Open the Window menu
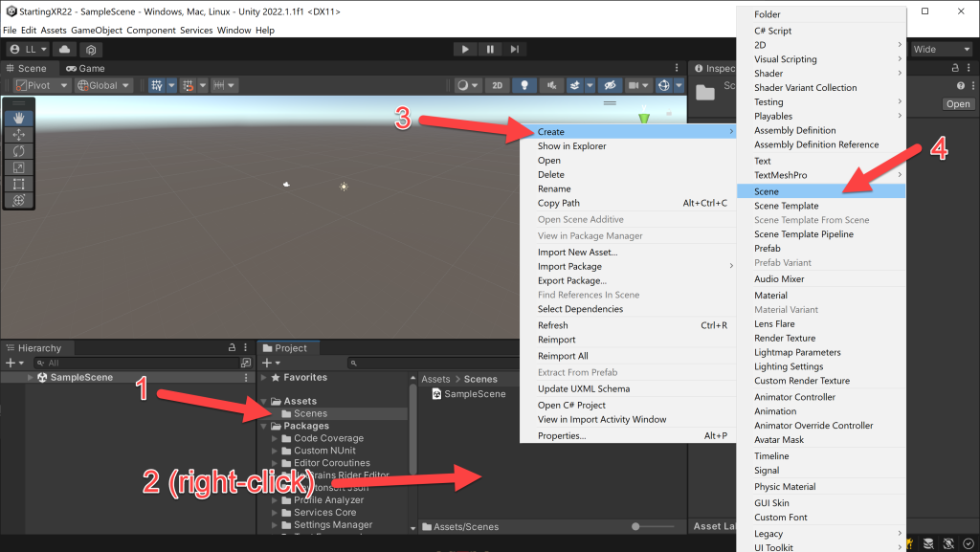The height and width of the screenshot is (552, 980). [x=234, y=30]
